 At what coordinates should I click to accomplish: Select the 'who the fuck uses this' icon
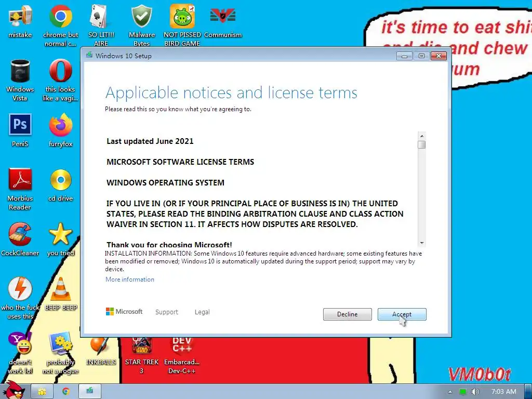(x=20, y=298)
